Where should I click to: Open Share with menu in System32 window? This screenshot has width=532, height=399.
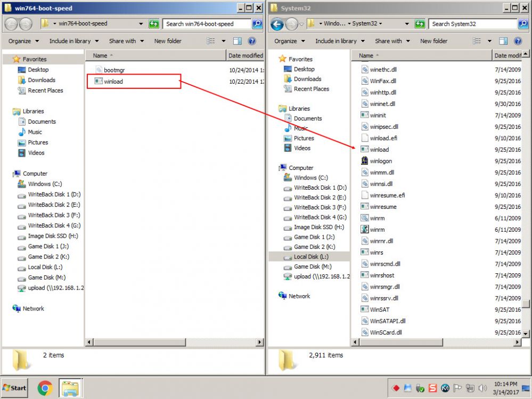click(392, 41)
